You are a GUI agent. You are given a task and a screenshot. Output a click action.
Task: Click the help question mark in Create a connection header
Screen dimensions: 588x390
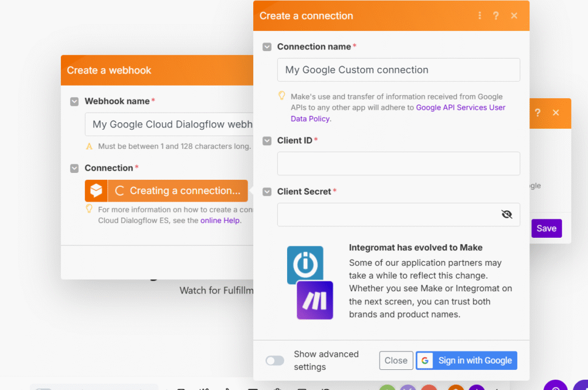496,16
